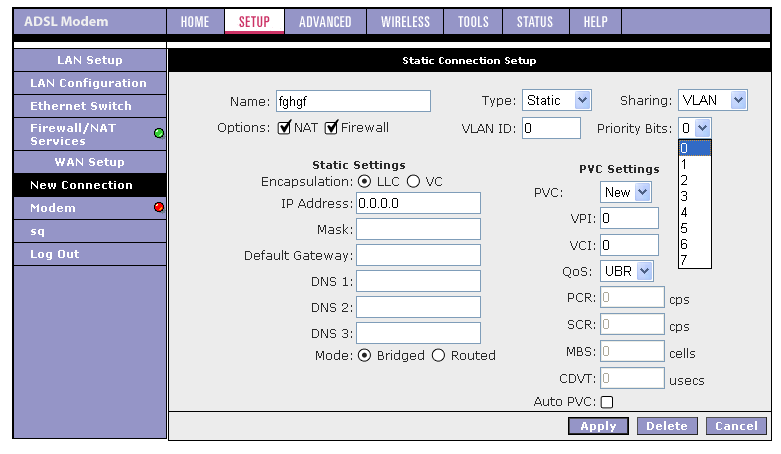Open LAN Configuration in the sidebar

pyautogui.click(x=90, y=83)
